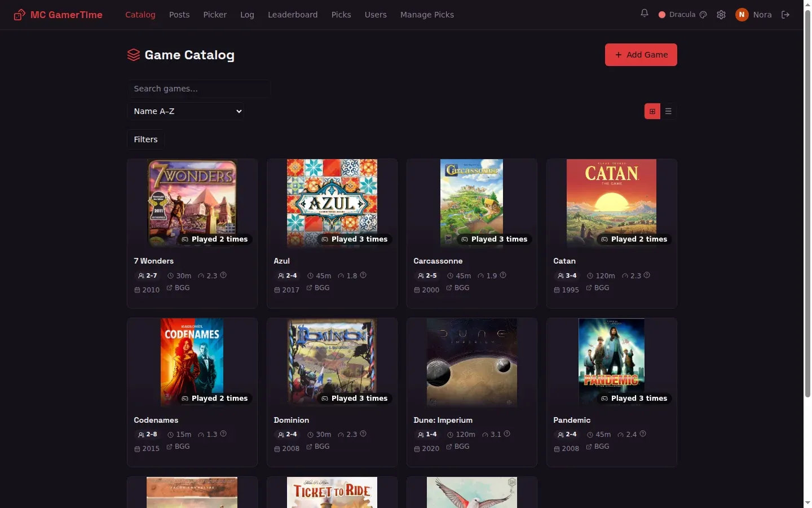Click the page vertical scrollbar

pyautogui.click(x=807, y=203)
